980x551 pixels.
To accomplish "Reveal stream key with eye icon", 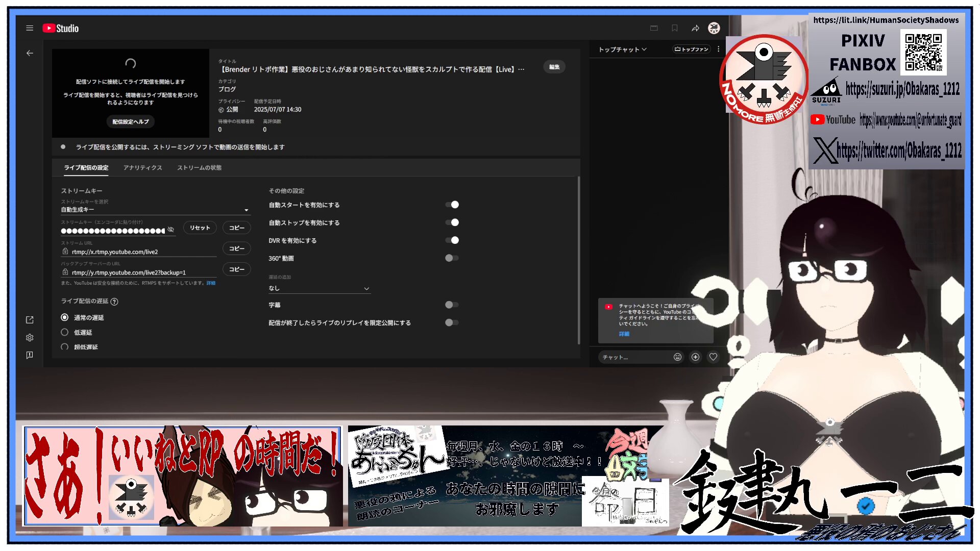I will point(171,230).
